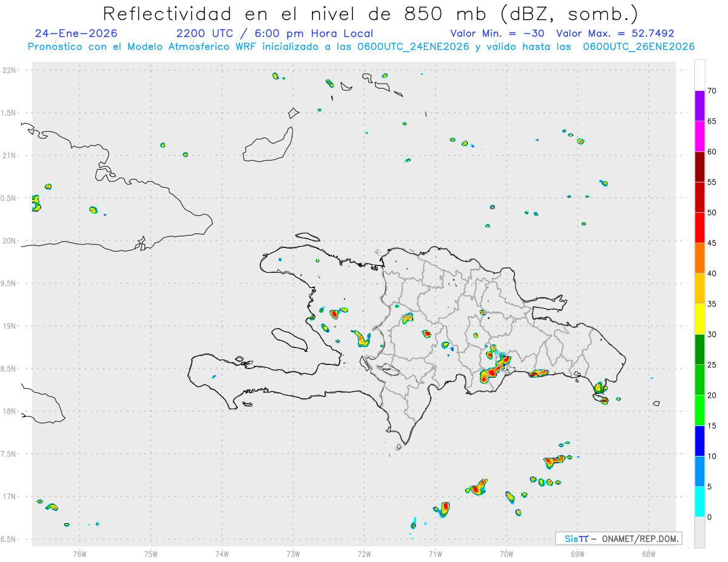Click the colorbar value '70'

[712, 91]
